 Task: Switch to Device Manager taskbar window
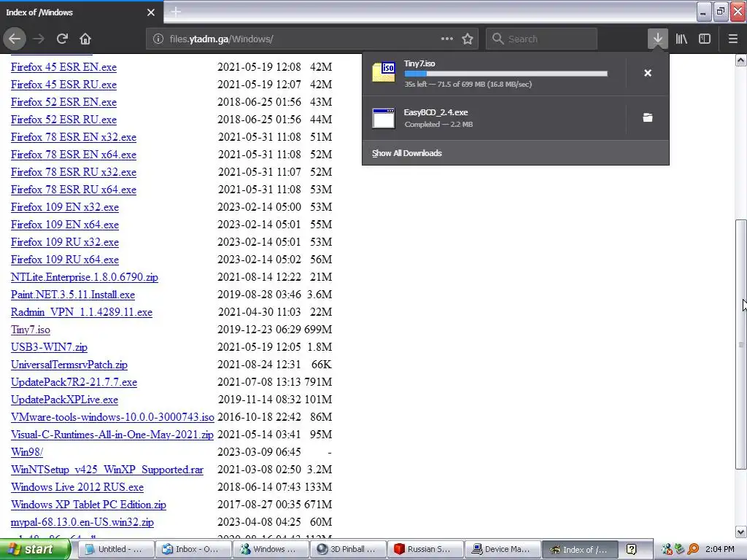tap(503, 550)
